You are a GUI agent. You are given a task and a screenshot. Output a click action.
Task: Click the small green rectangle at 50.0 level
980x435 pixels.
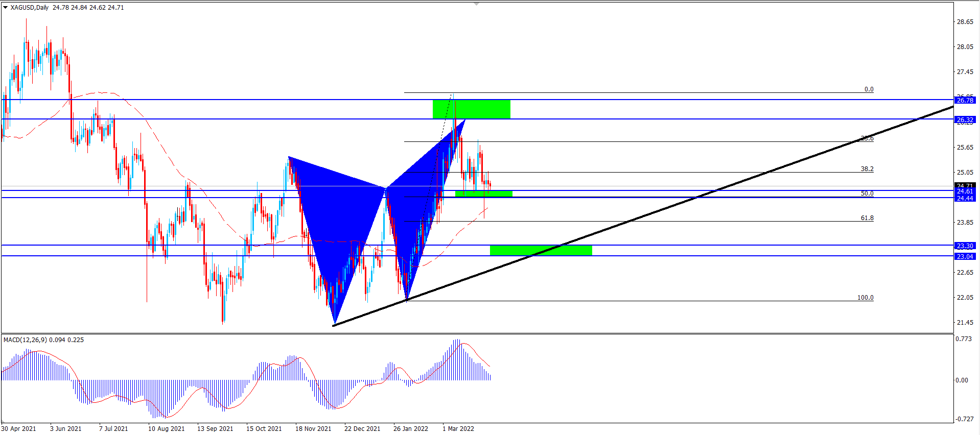(x=483, y=194)
